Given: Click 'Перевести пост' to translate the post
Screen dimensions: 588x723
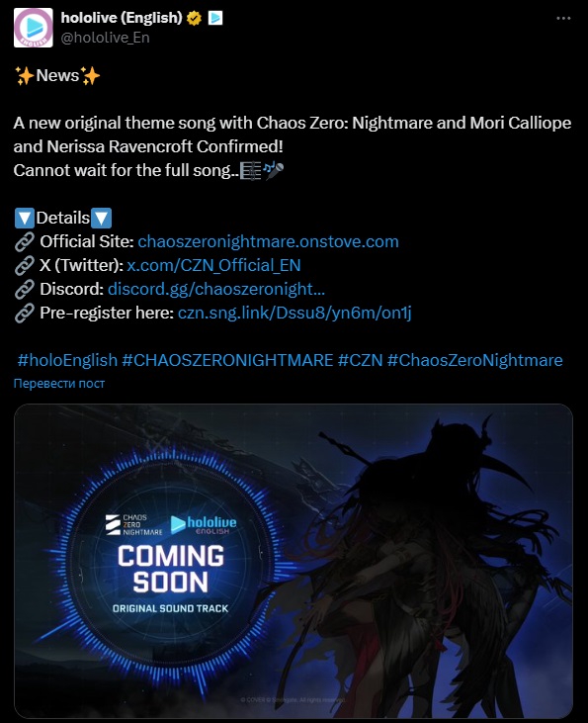Looking at the screenshot, I should (x=59, y=383).
